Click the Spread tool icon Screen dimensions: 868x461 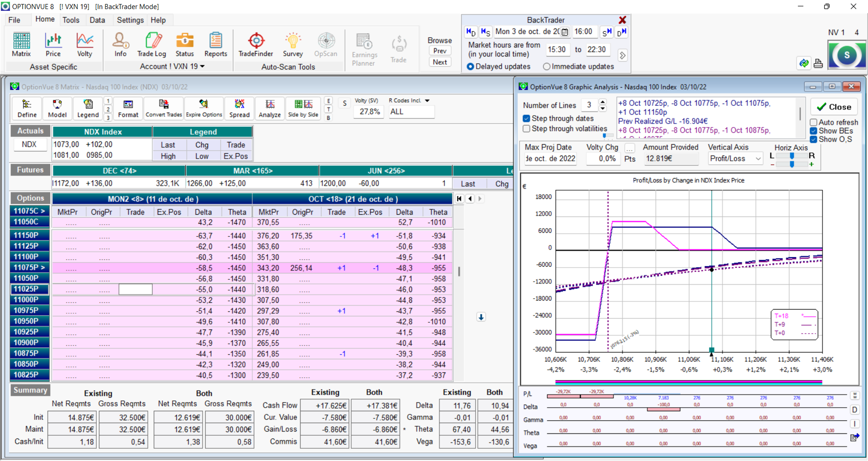coord(240,108)
